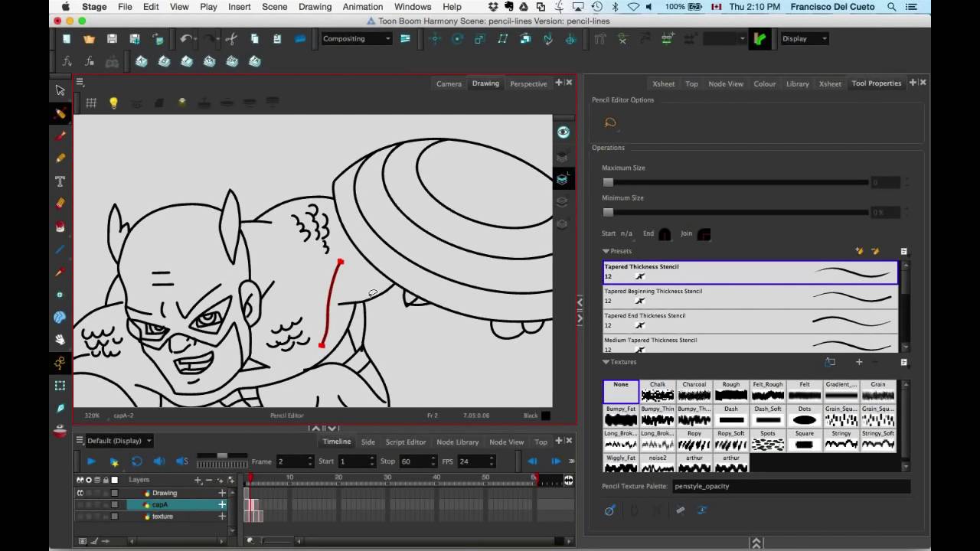Screen dimensions: 980x551
Task: Click the Pencil Editor lasso icon
Action: pyautogui.click(x=610, y=122)
